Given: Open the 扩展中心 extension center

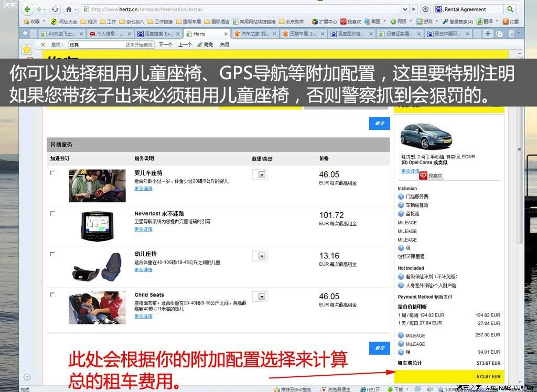Looking at the screenshot, I should [x=324, y=21].
